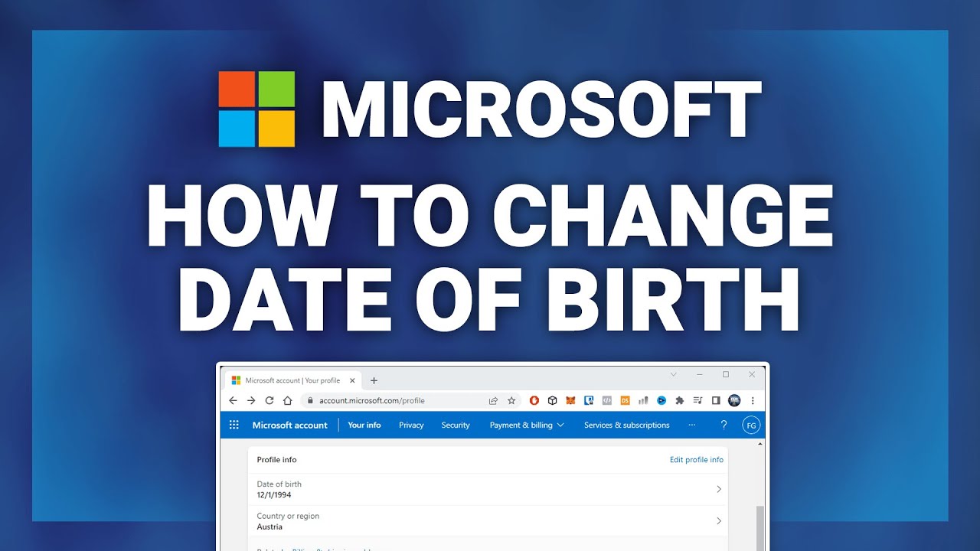The width and height of the screenshot is (980, 551).
Task: Open the red shield extension icon
Action: pos(534,400)
